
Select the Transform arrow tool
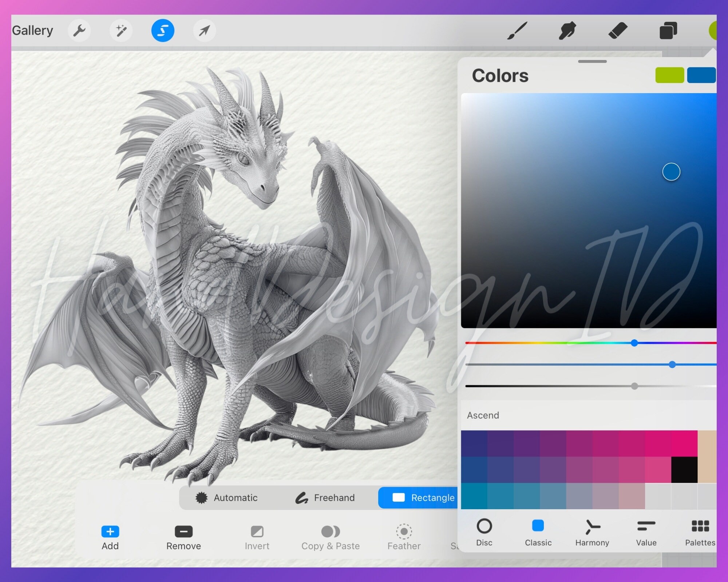tap(204, 31)
